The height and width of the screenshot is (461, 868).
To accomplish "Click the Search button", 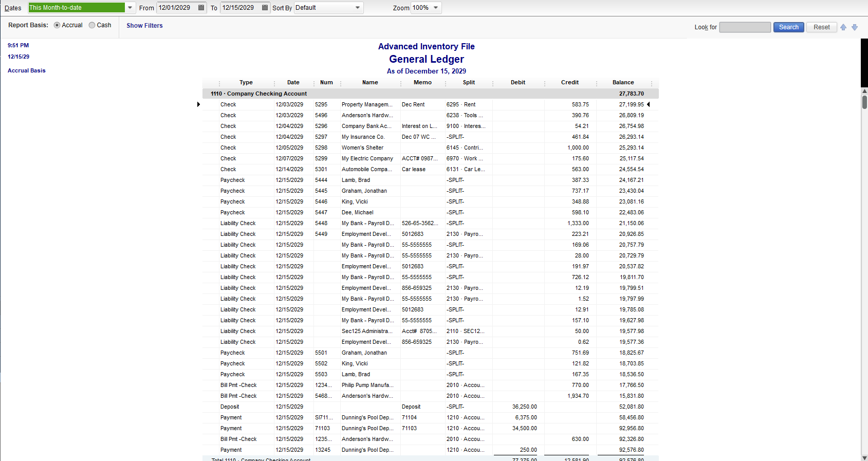I will [788, 27].
